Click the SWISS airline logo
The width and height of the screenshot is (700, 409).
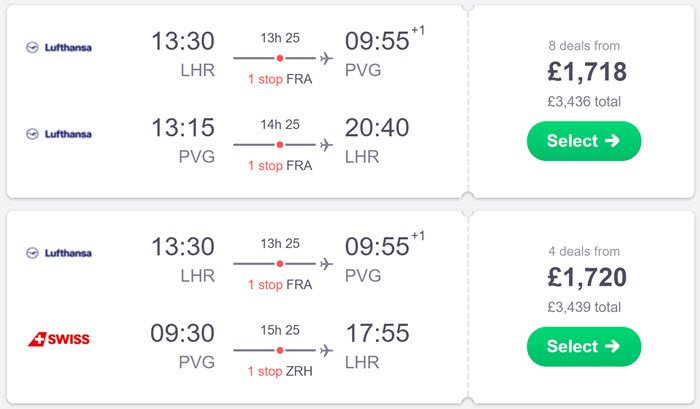click(59, 339)
